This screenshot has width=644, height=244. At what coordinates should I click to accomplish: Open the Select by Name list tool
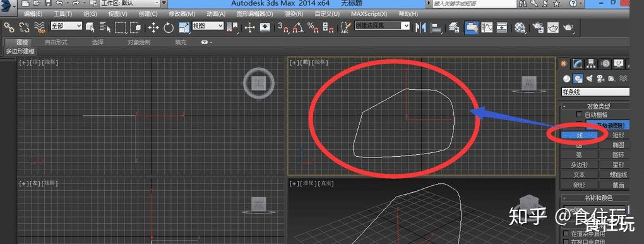point(105,28)
